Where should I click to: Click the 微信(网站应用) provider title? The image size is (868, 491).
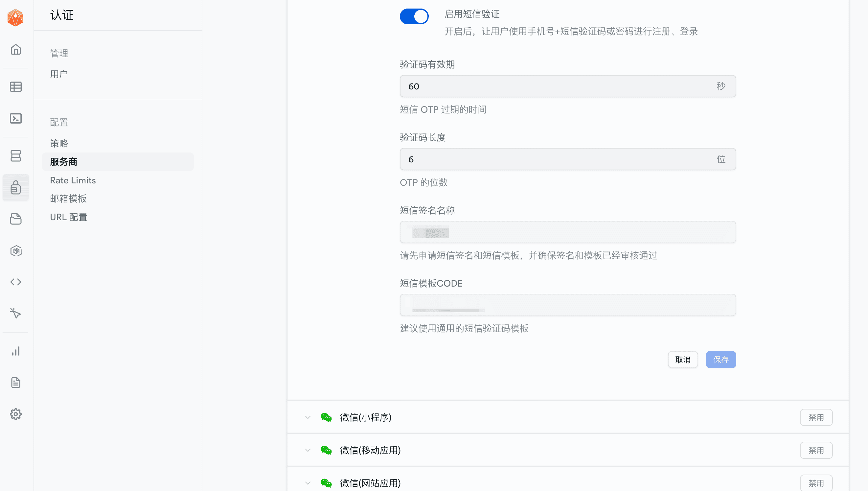[x=370, y=483]
